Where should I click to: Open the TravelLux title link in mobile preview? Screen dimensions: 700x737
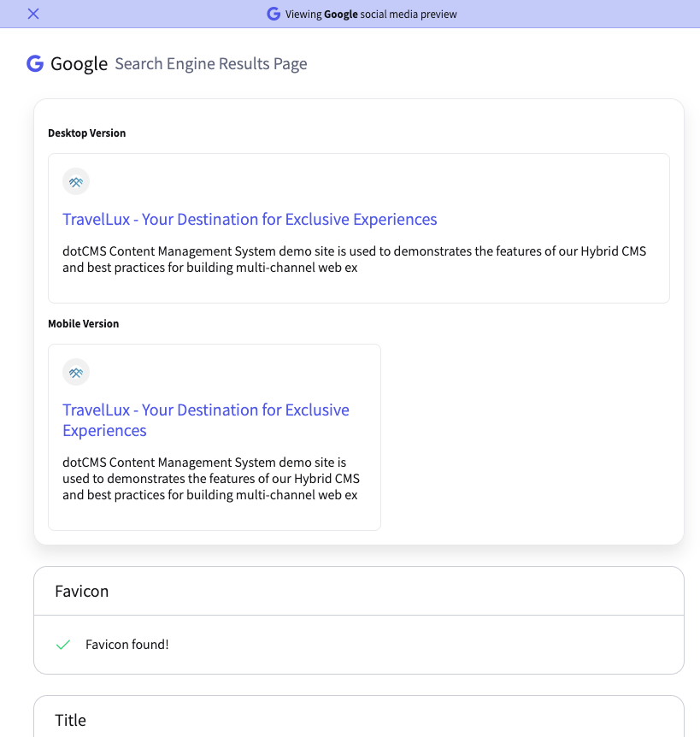206,420
